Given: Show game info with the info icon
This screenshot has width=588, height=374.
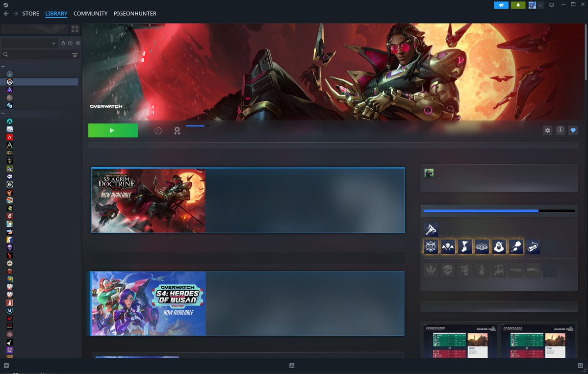Looking at the screenshot, I should click(560, 130).
